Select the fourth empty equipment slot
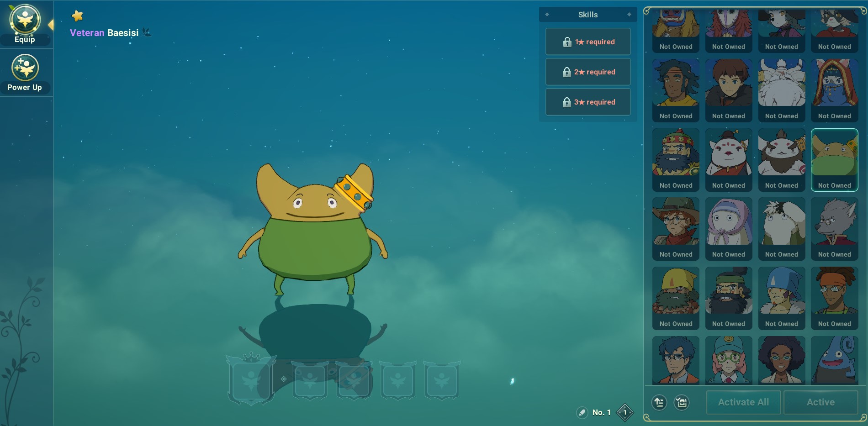The height and width of the screenshot is (426, 868). tap(398, 380)
